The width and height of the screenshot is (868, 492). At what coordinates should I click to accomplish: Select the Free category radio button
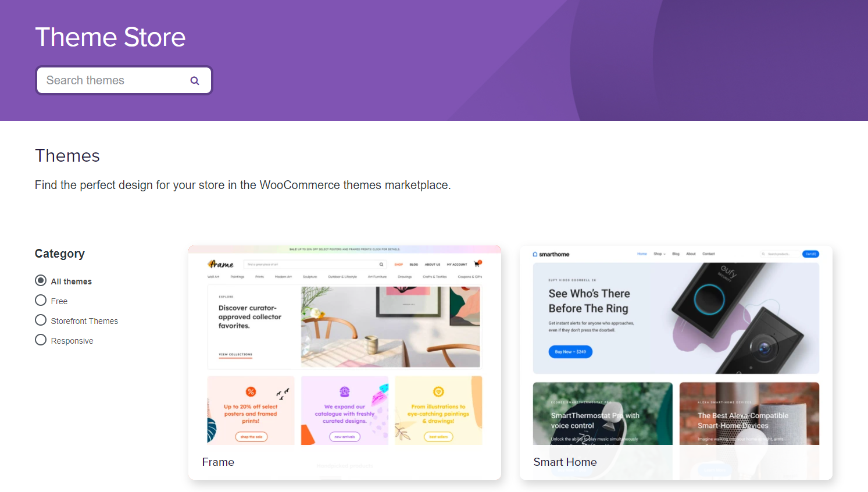coord(41,300)
